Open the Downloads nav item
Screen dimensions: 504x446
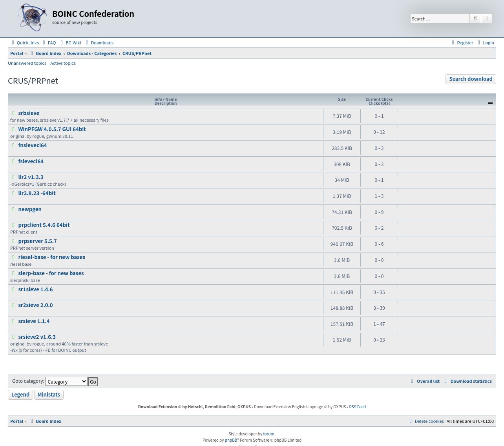click(99, 43)
